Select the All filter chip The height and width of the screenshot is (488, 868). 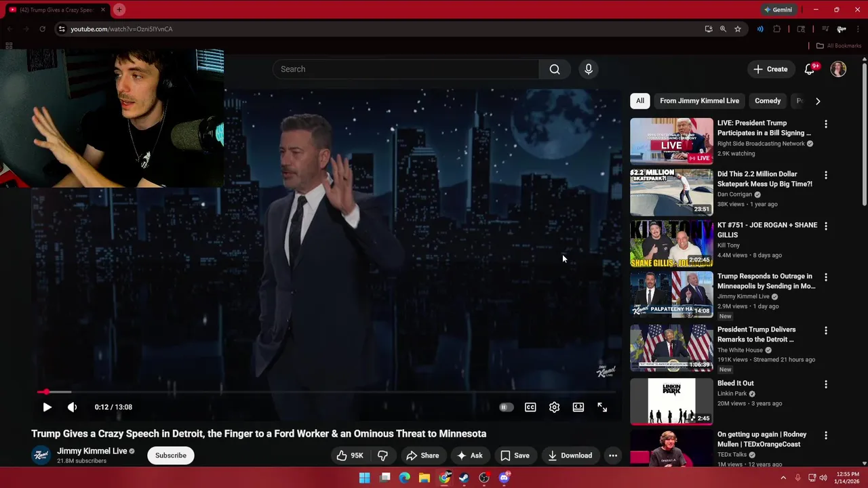click(x=639, y=100)
